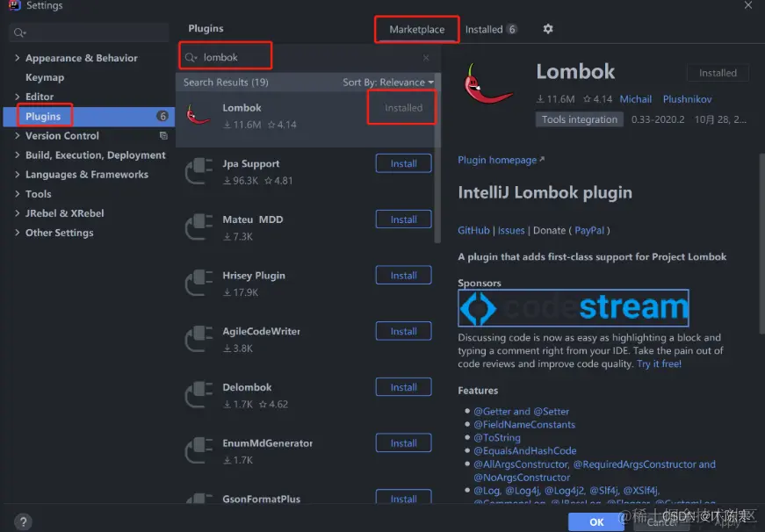Click the plugin details pane scrollbar
This screenshot has height=532, width=765.
tap(762, 244)
